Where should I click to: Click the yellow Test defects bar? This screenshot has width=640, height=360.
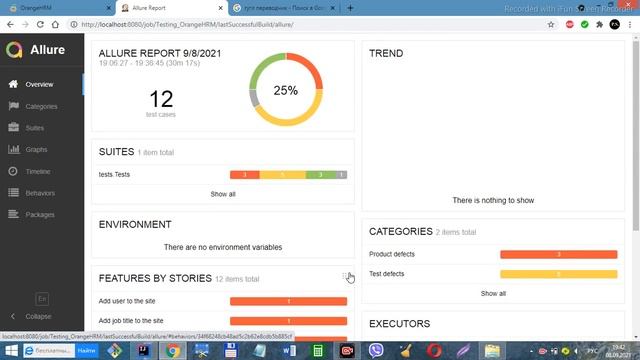click(559, 274)
